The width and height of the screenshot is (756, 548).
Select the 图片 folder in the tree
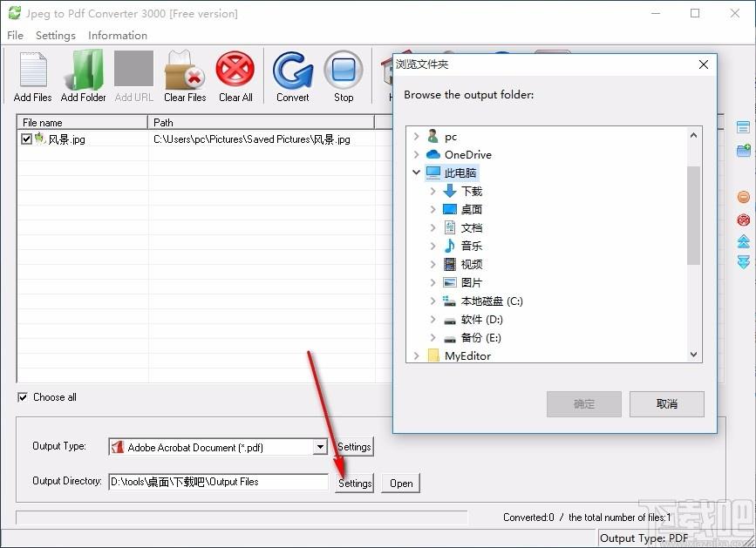pyautogui.click(x=462, y=282)
